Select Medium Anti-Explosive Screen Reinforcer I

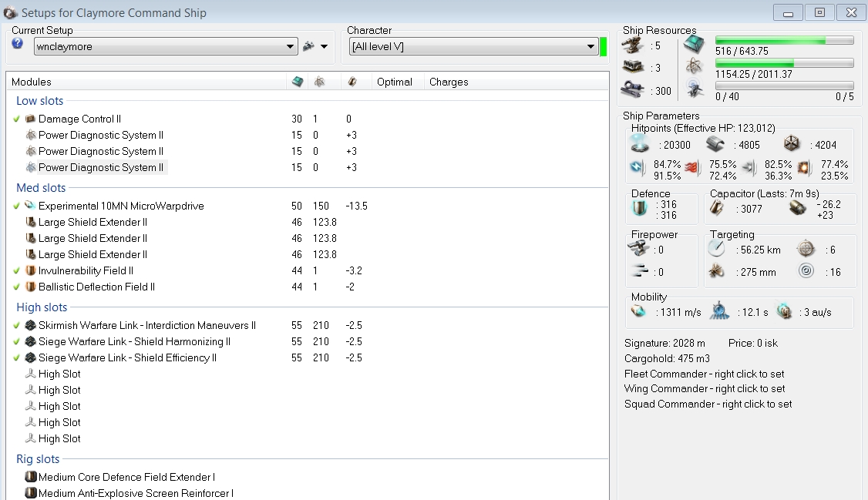(136, 493)
